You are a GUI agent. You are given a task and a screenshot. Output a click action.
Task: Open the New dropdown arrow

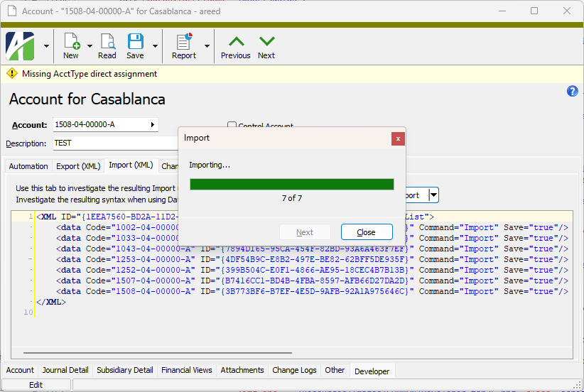click(90, 46)
